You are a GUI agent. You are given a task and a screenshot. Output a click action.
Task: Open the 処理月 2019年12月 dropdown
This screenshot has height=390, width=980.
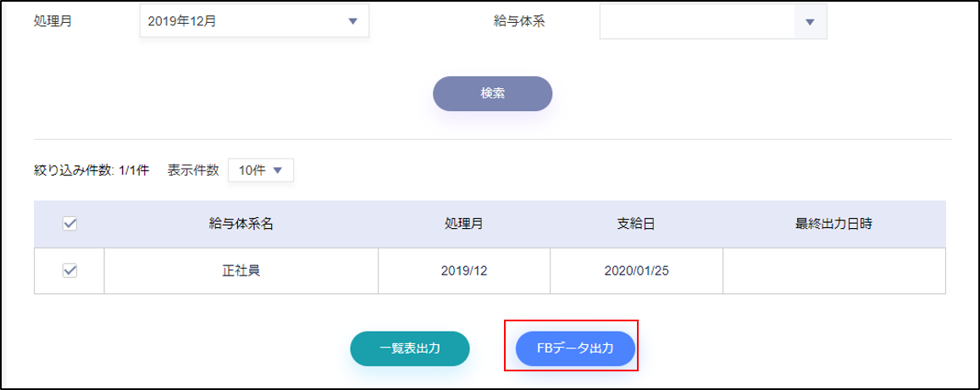point(254,21)
